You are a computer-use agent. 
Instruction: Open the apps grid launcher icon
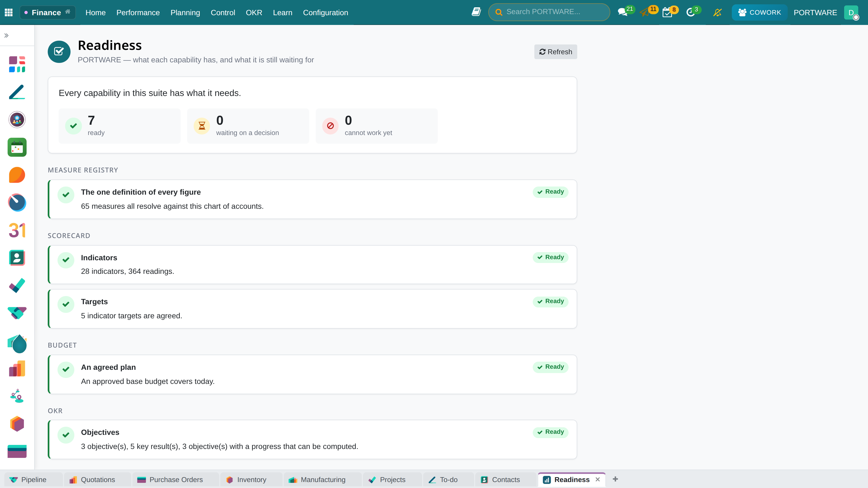(x=9, y=12)
